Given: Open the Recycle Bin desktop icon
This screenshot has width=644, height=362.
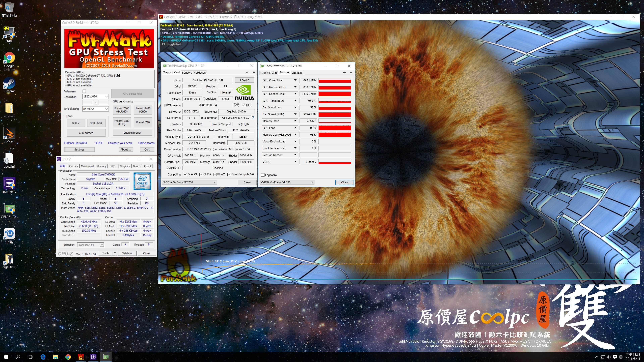Looking at the screenshot, I should point(9,9).
